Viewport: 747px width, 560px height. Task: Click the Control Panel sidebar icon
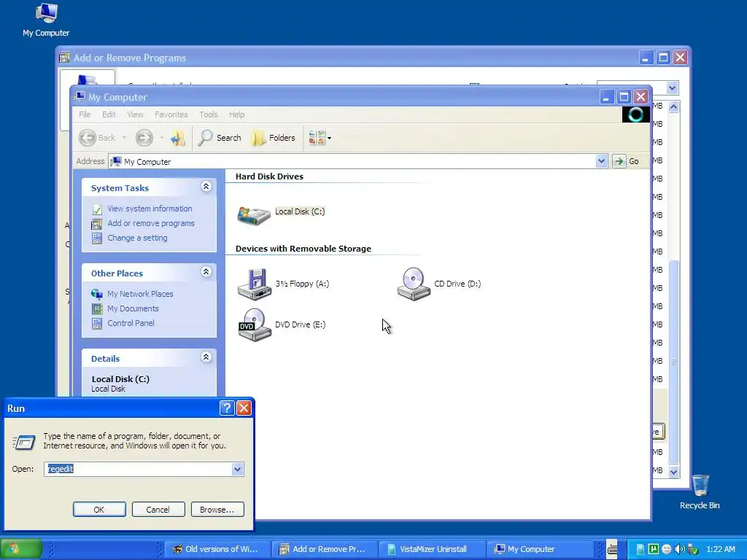[97, 323]
